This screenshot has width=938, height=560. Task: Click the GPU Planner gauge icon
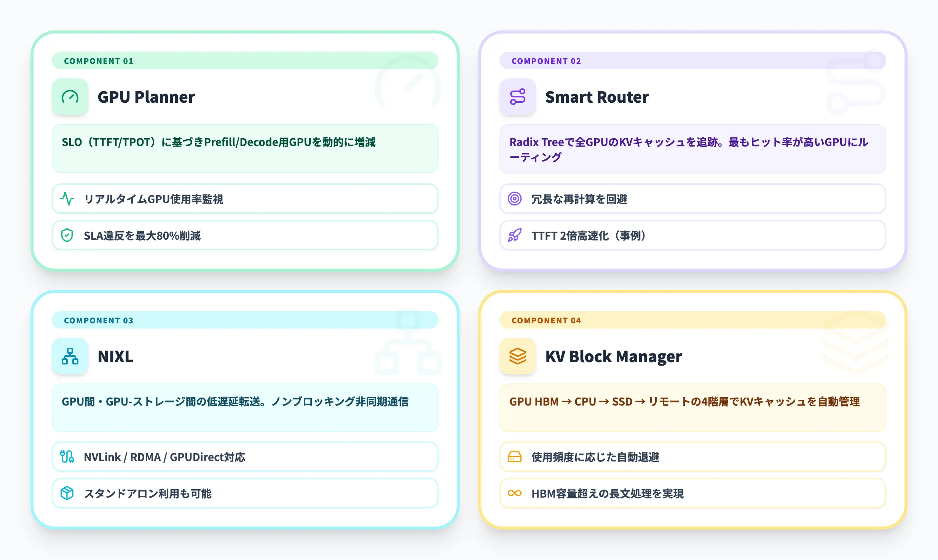click(70, 97)
